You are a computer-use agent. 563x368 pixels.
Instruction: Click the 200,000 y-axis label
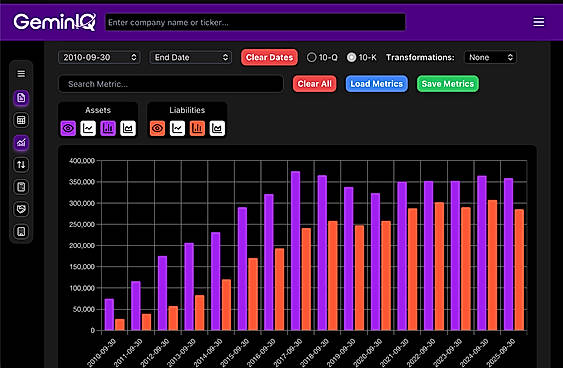[x=82, y=246]
